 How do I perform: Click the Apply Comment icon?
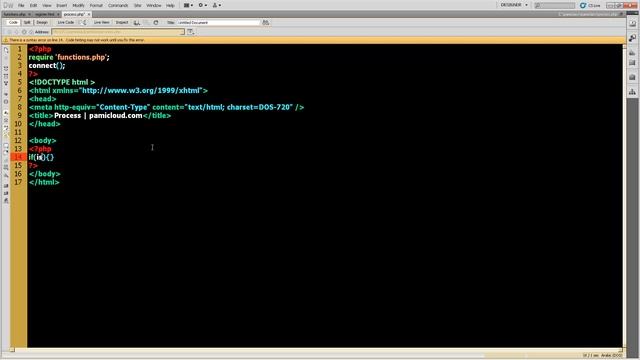(6, 145)
